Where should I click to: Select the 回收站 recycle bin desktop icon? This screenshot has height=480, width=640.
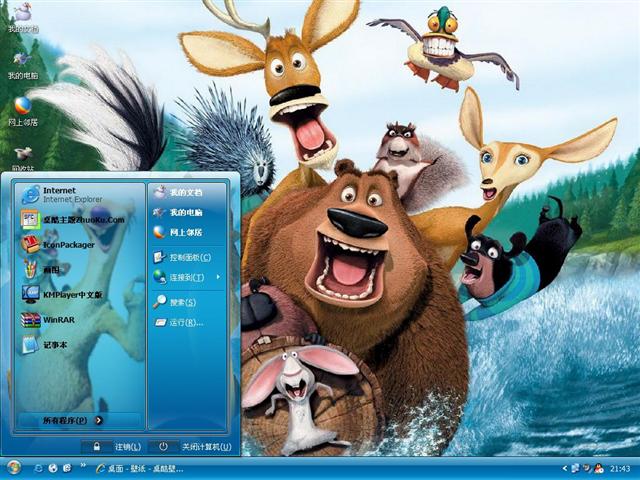pyautogui.click(x=23, y=158)
